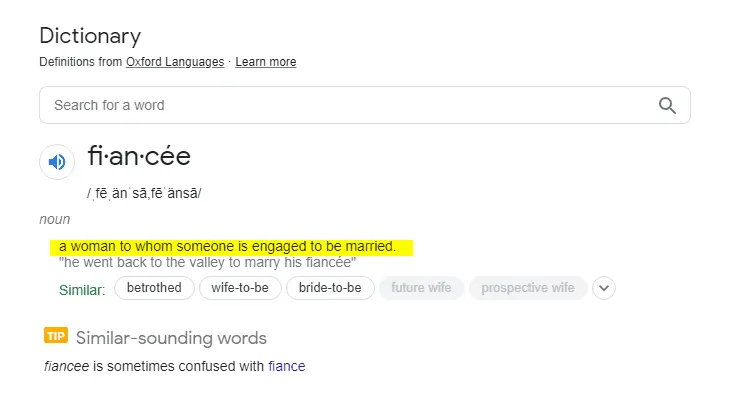754x407 pixels.
Task: Select the betrothed synonym chip
Action: pyautogui.click(x=154, y=288)
